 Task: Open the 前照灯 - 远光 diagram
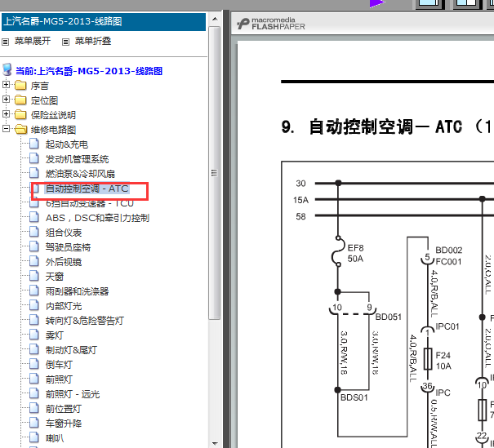pos(73,394)
